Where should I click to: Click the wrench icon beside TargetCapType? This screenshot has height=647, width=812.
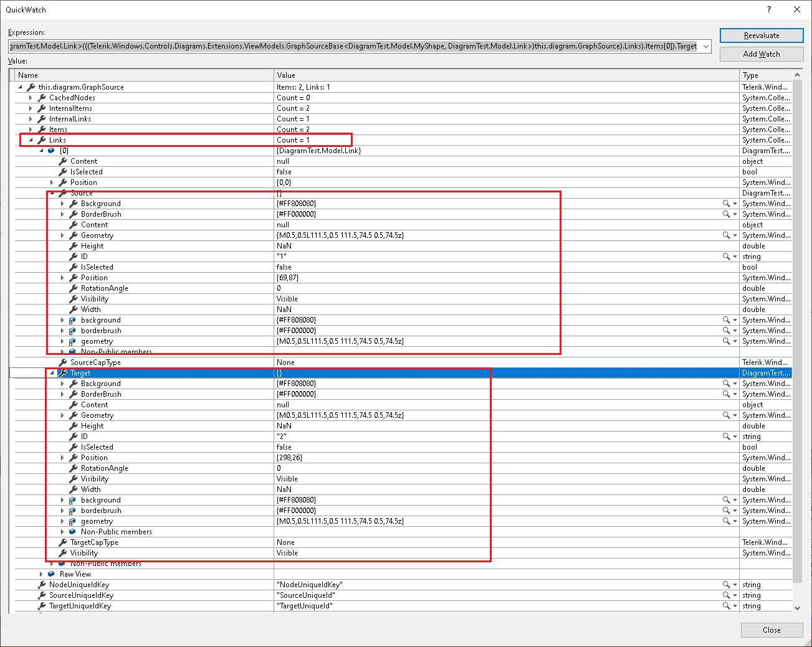click(62, 542)
